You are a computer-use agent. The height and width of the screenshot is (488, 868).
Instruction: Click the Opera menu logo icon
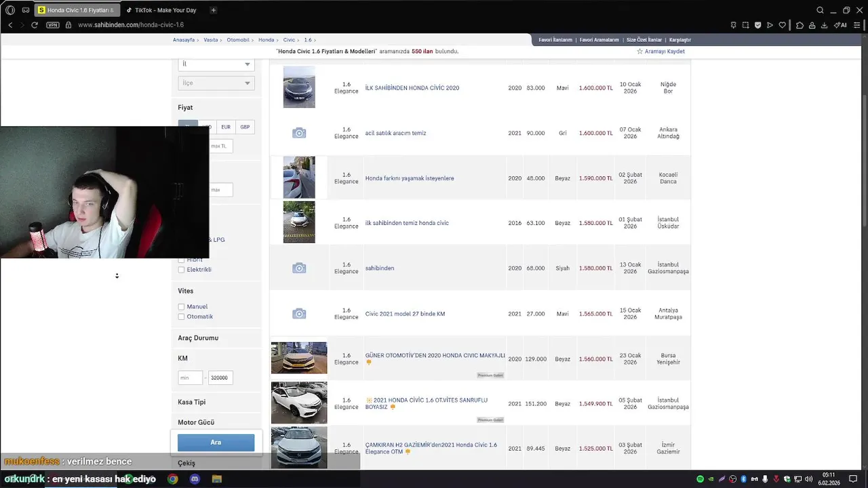coord(10,10)
